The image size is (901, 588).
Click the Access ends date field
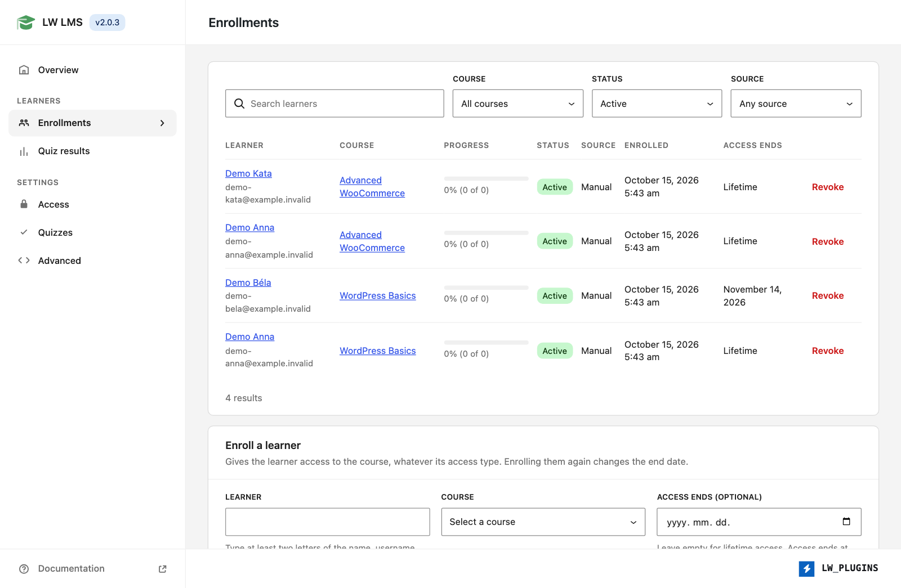[759, 522]
